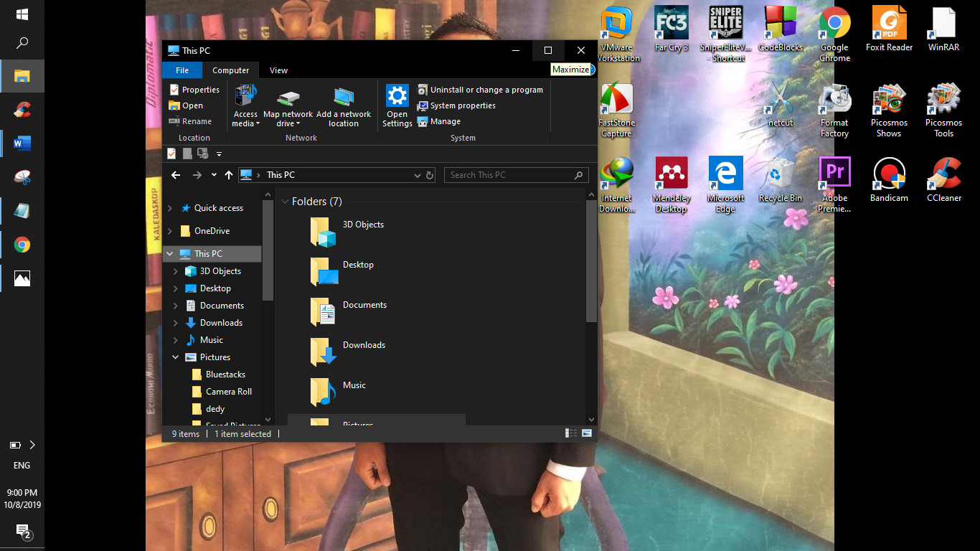Expand Quick access in navigation pane
Image resolution: width=980 pixels, height=551 pixels.
(x=170, y=208)
